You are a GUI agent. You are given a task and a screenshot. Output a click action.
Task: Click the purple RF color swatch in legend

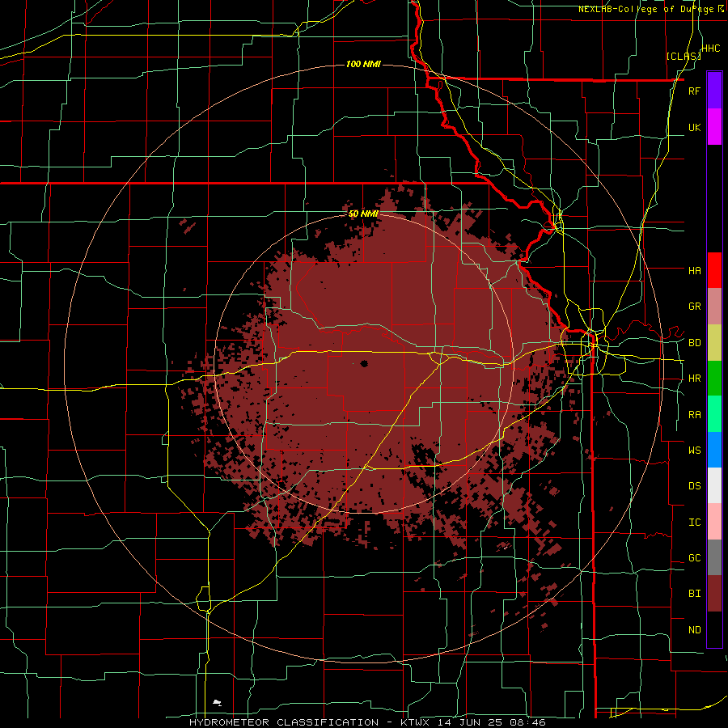pos(714,91)
